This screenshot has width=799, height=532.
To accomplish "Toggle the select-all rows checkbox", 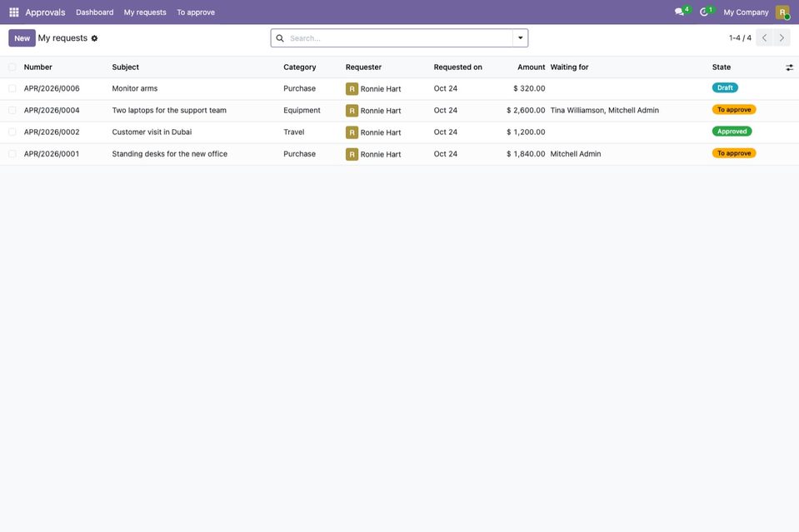I will pyautogui.click(x=12, y=67).
